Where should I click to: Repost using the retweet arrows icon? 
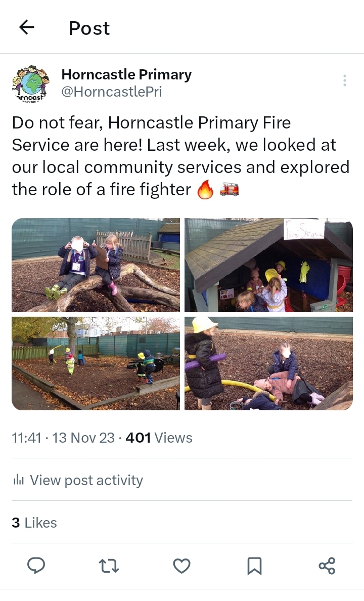(109, 566)
